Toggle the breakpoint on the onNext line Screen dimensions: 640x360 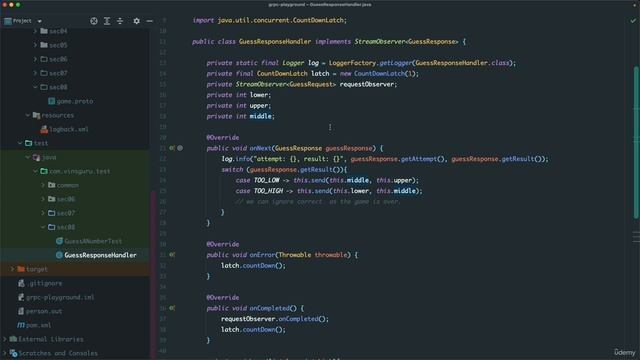180,148
